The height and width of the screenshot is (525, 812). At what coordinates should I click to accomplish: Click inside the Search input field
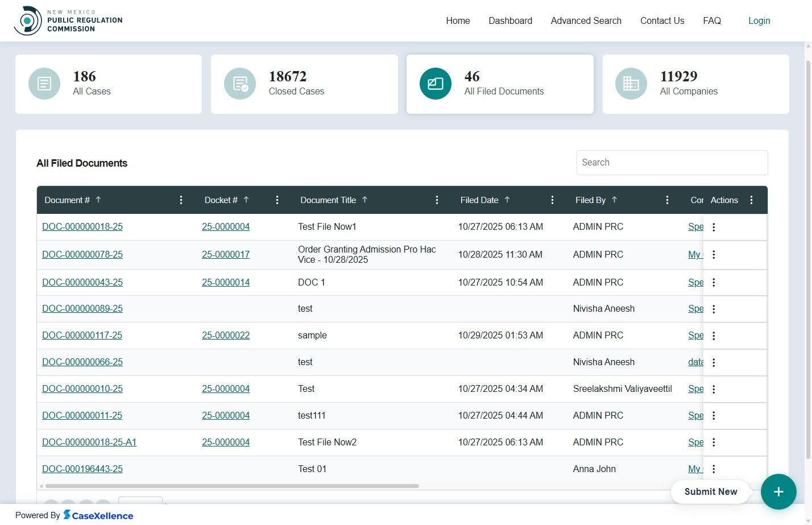[x=672, y=163]
